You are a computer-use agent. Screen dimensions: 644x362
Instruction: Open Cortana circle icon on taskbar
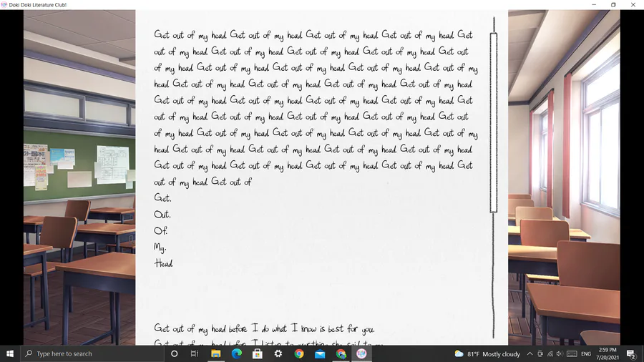click(x=174, y=353)
